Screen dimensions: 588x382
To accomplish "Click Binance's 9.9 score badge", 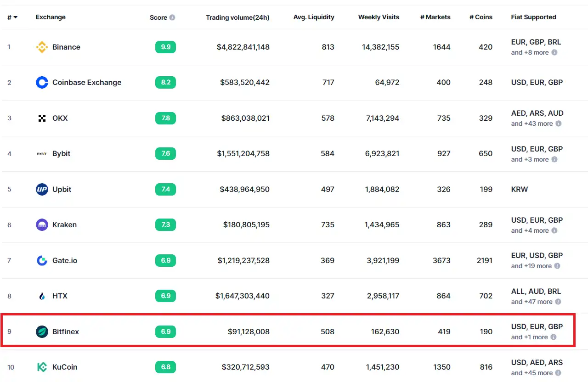I will (165, 47).
